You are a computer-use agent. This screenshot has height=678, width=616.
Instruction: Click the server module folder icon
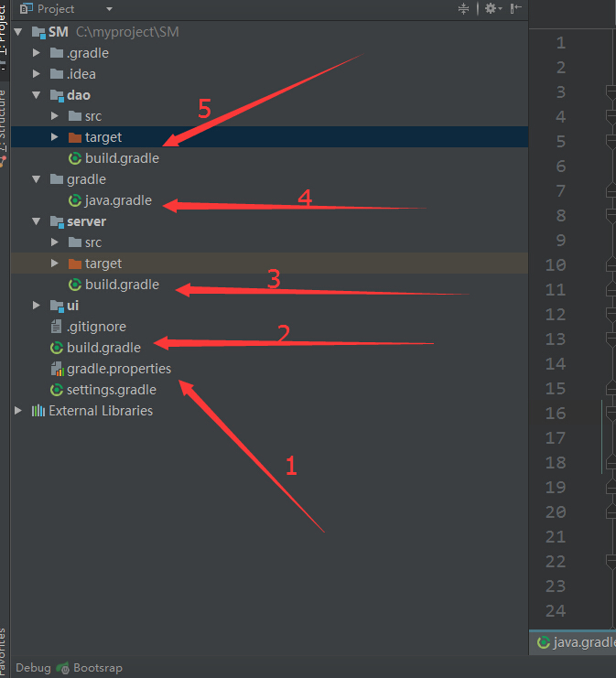coord(57,221)
